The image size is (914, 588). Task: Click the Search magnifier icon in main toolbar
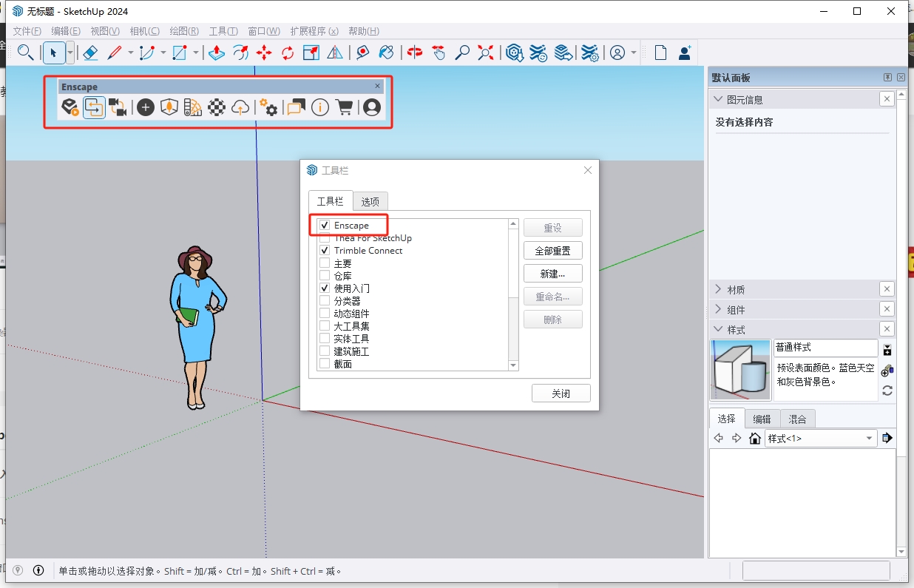(25, 53)
